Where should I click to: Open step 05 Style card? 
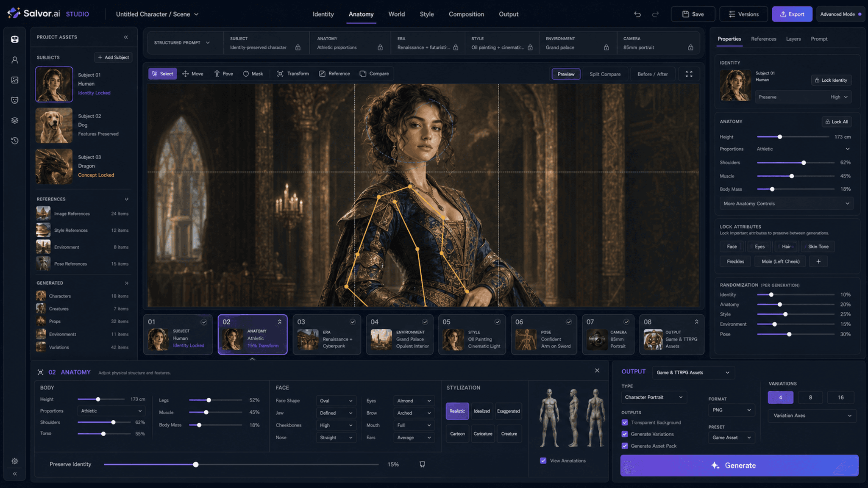click(x=472, y=335)
